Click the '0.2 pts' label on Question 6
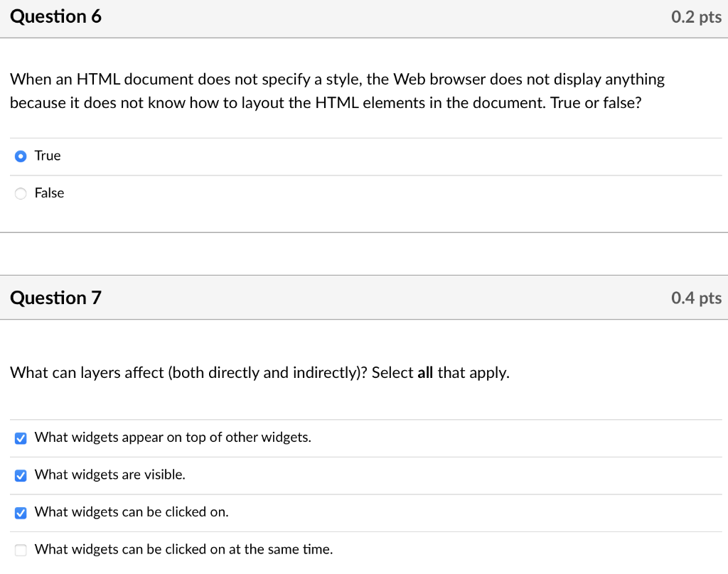 pyautogui.click(x=696, y=16)
